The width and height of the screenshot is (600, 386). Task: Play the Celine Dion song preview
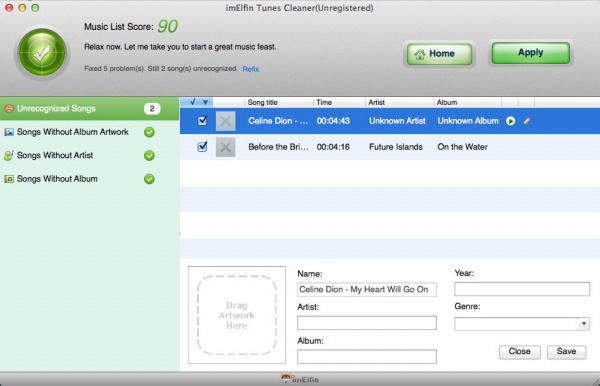510,121
